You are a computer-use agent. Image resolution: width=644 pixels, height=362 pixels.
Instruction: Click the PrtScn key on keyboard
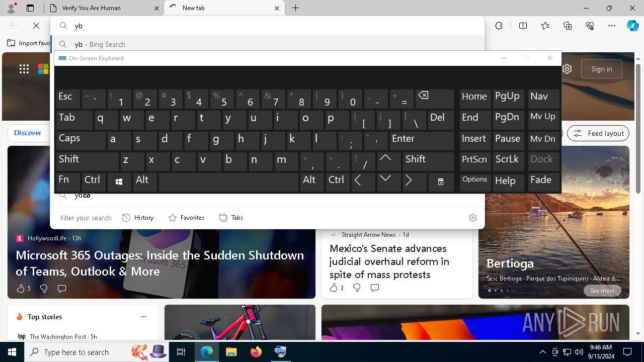(474, 161)
